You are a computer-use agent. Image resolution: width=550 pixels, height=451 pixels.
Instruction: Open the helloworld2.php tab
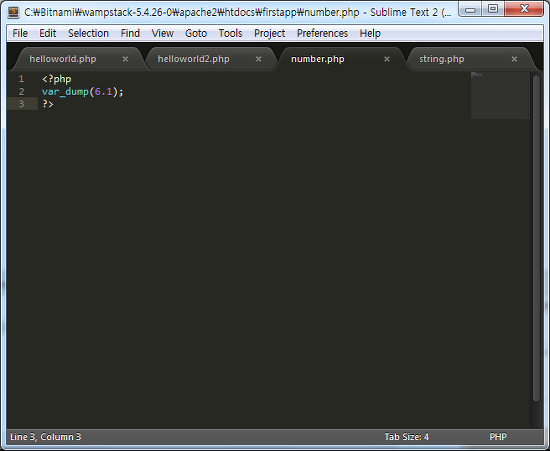coord(194,59)
